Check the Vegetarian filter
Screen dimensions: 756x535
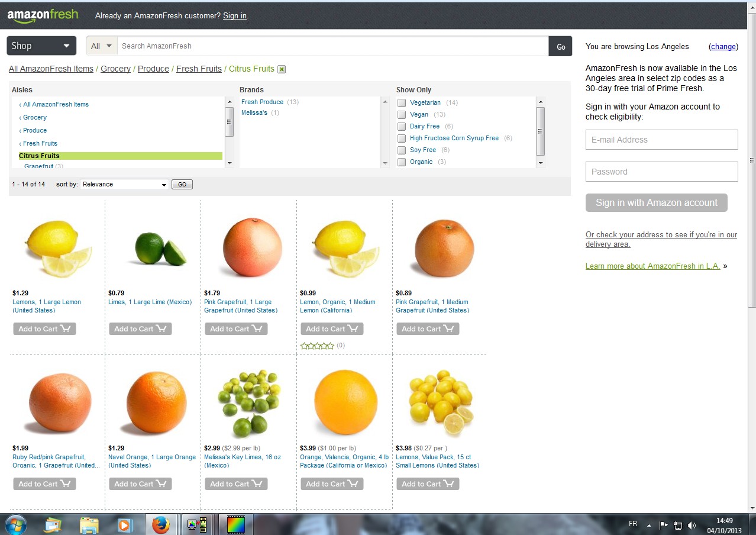402,103
